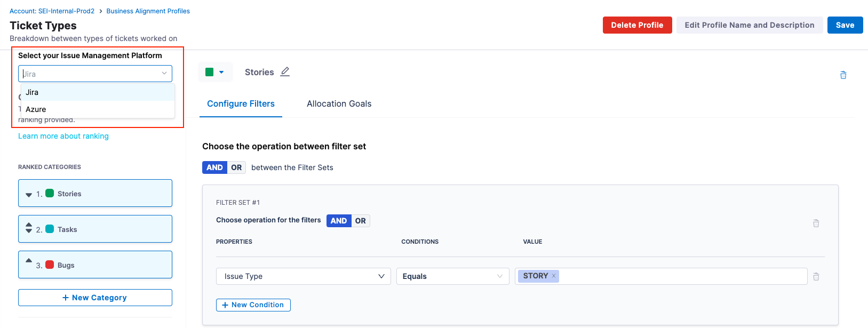Screen dimensions: 868x328
Task: Remove the Issue Type condition row
Action: [816, 277]
